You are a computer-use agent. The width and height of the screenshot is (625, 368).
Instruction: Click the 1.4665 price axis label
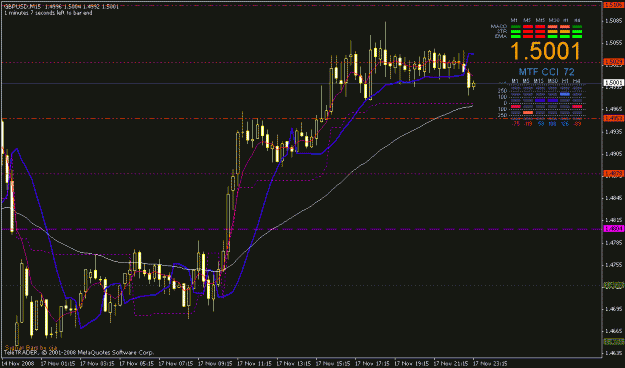(x=613, y=331)
